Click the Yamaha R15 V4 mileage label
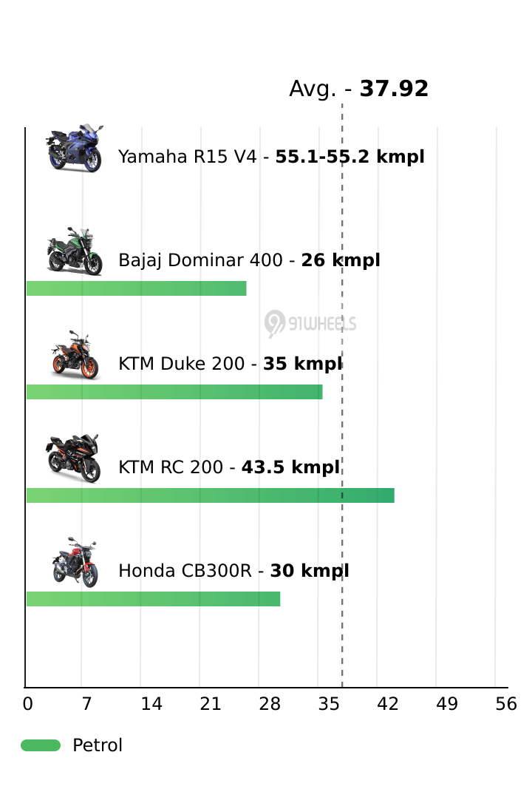This screenshot has height=806, width=532. coord(271,157)
